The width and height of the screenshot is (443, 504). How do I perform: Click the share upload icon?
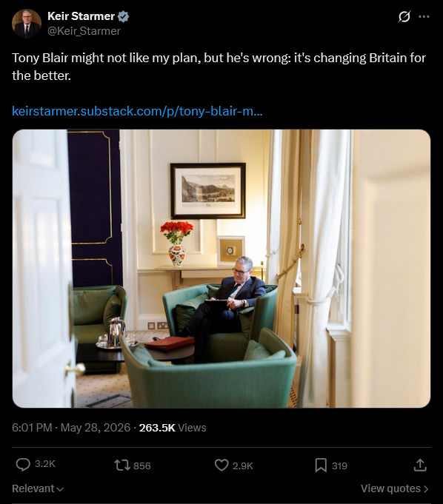click(420, 465)
